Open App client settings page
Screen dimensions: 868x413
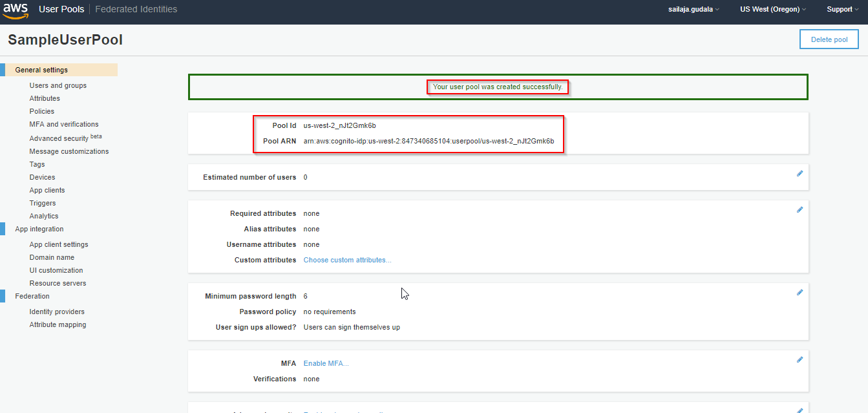(59, 244)
